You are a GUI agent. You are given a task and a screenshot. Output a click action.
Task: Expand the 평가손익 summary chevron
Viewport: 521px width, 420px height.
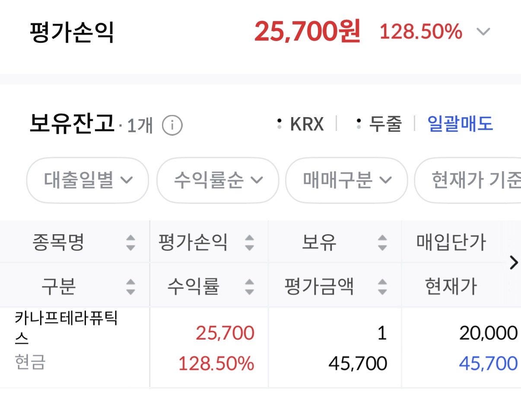(483, 32)
